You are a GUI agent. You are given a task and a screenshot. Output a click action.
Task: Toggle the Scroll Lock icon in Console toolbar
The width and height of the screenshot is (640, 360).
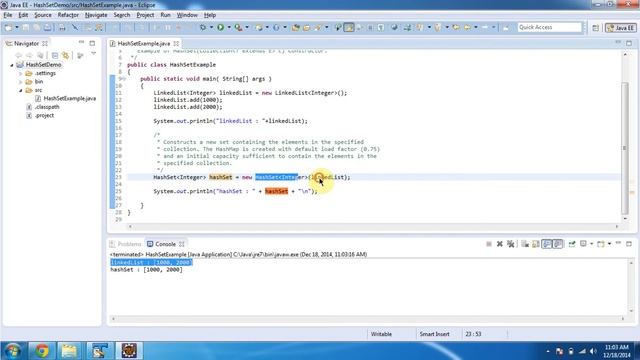[x=536, y=244]
